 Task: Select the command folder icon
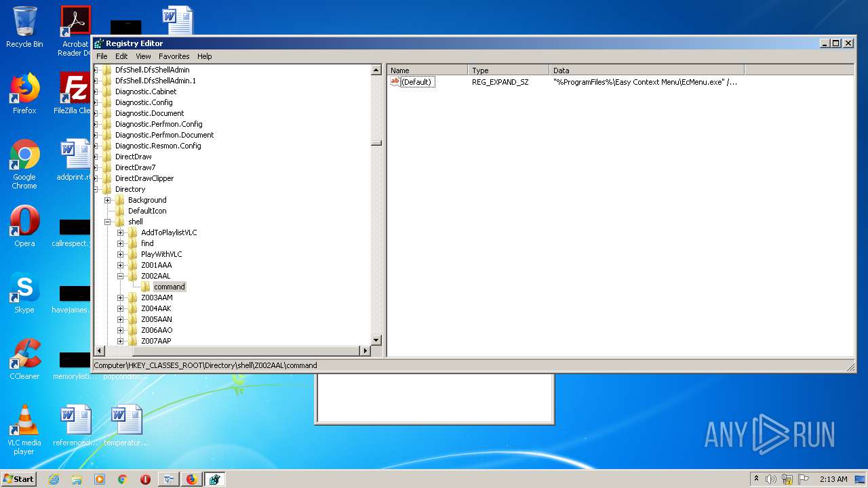[146, 287]
